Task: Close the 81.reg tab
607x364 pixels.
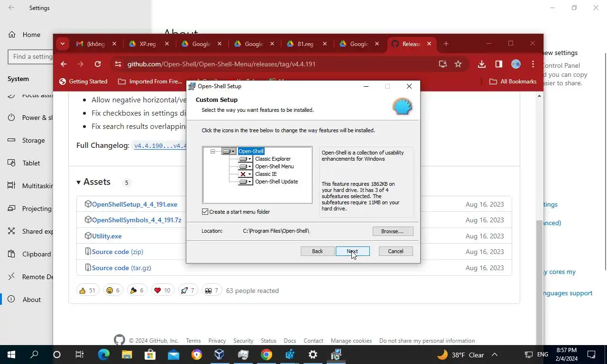Action: (324, 44)
